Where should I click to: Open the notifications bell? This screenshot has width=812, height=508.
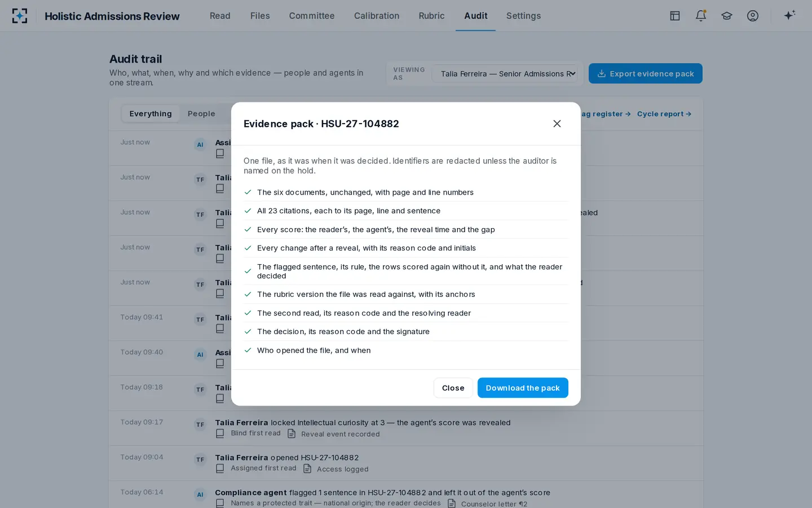pos(701,16)
